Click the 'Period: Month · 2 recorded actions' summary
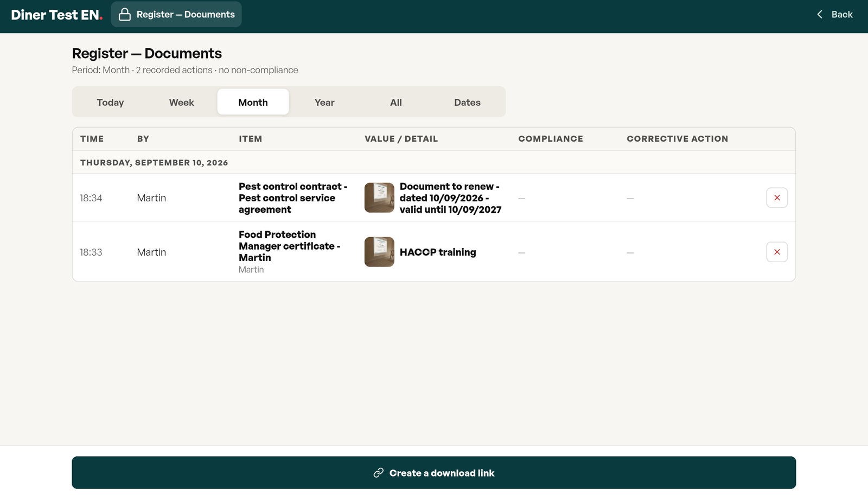This screenshot has height=495, width=868. click(185, 70)
